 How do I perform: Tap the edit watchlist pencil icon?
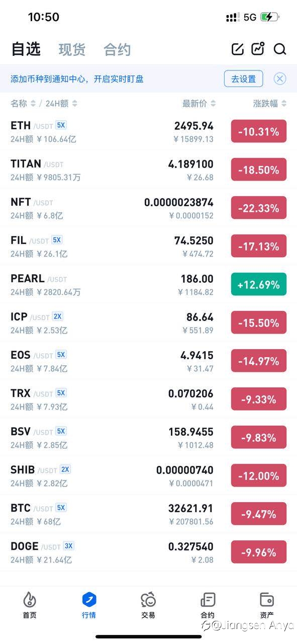pos(237,49)
